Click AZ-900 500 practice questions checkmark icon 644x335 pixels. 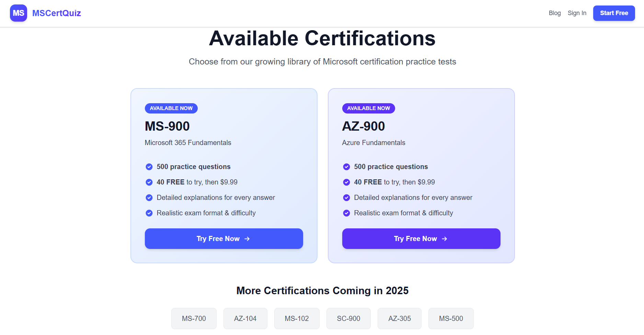click(x=346, y=167)
